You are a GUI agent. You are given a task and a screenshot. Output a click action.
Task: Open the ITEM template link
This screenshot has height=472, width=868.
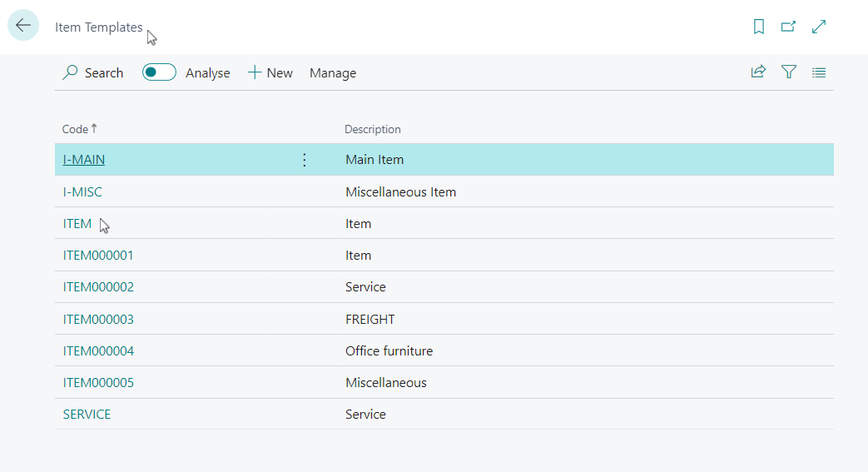pos(77,224)
